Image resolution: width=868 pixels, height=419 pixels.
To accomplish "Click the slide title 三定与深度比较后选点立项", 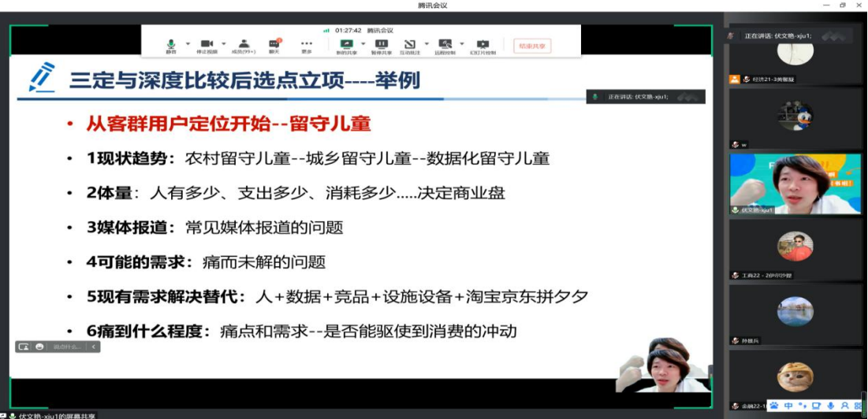I will [x=207, y=81].
